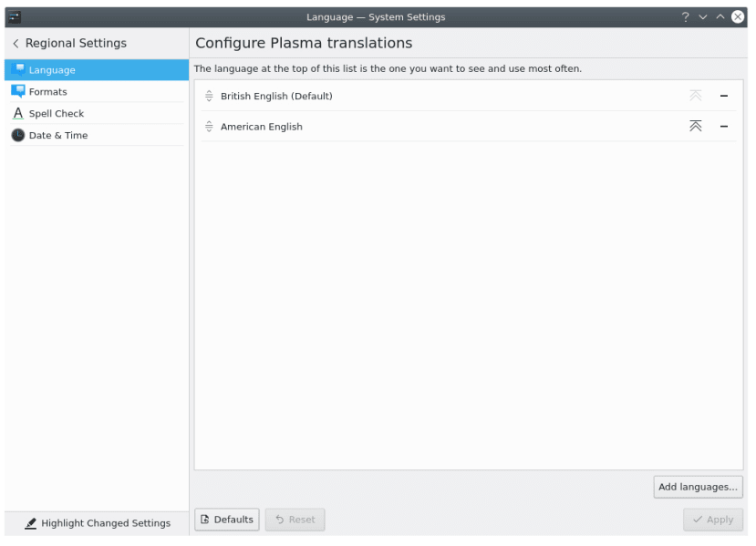Image resolution: width=756 pixels, height=546 pixels.
Task: Click the Formats chat-bubble icon
Action: (x=18, y=91)
